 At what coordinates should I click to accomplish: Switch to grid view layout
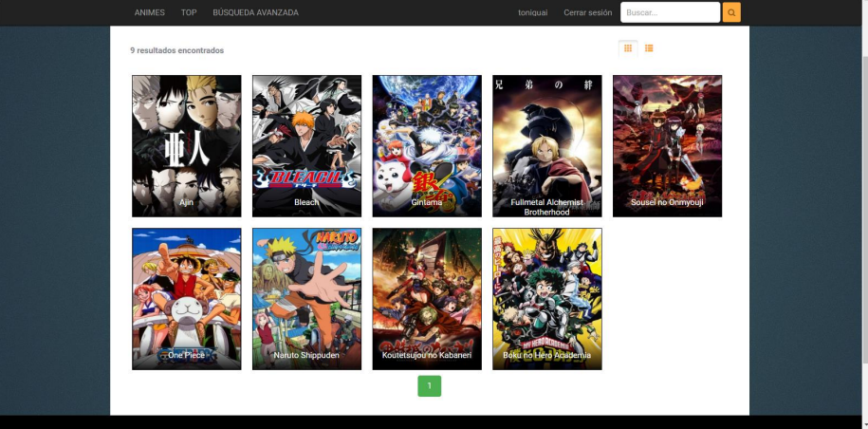point(628,48)
